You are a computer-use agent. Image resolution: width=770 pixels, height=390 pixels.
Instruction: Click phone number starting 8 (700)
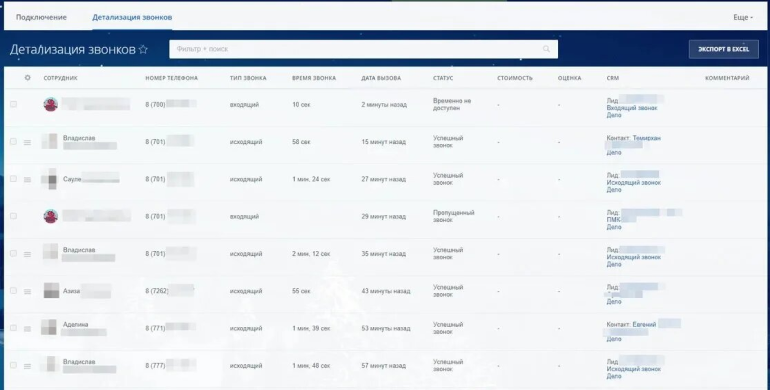pyautogui.click(x=171, y=104)
